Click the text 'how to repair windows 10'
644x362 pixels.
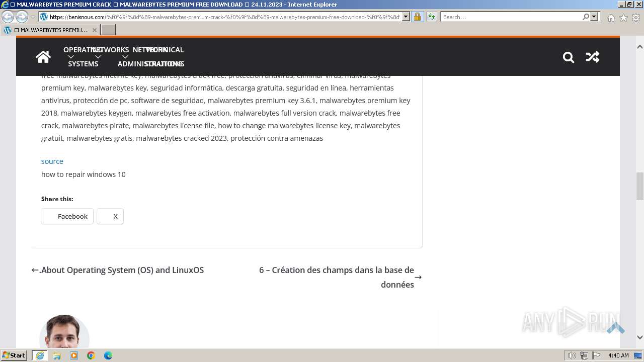point(84,174)
